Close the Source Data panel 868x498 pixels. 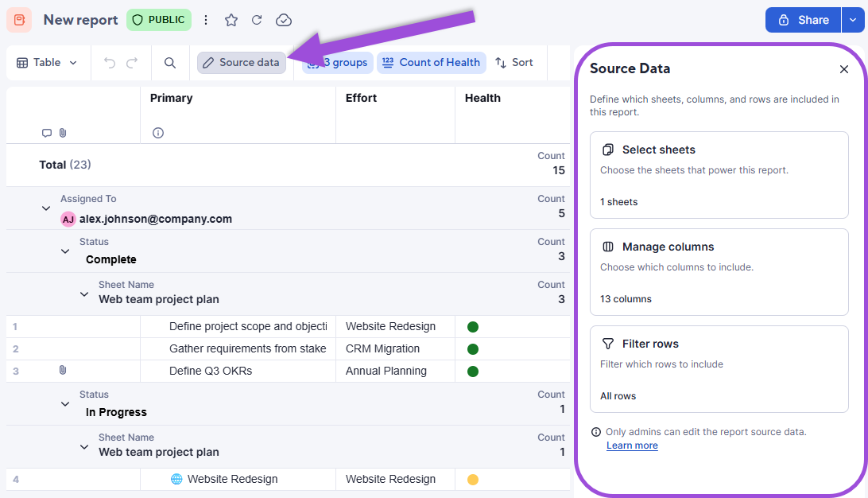[843, 69]
